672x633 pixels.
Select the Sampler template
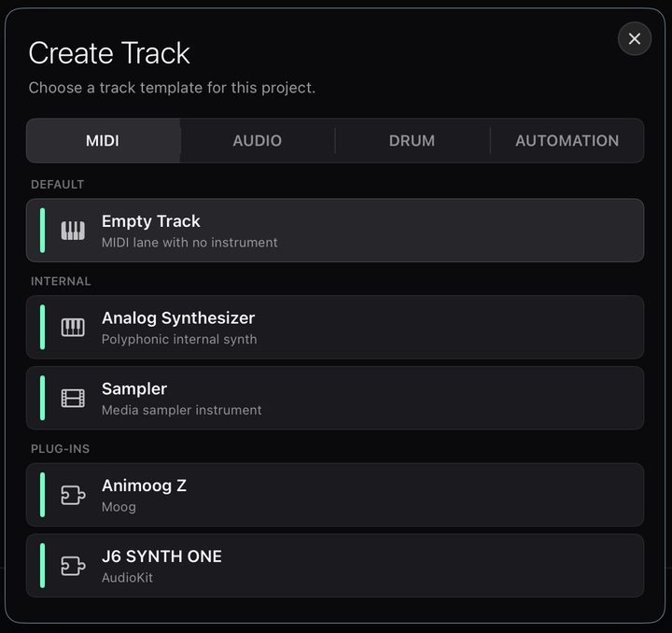pos(335,398)
